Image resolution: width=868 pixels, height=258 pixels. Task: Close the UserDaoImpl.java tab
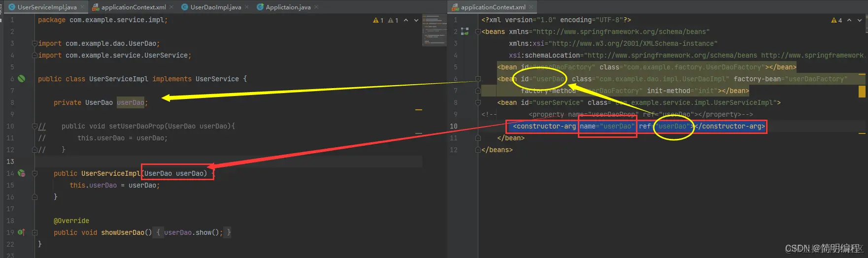pyautogui.click(x=246, y=7)
